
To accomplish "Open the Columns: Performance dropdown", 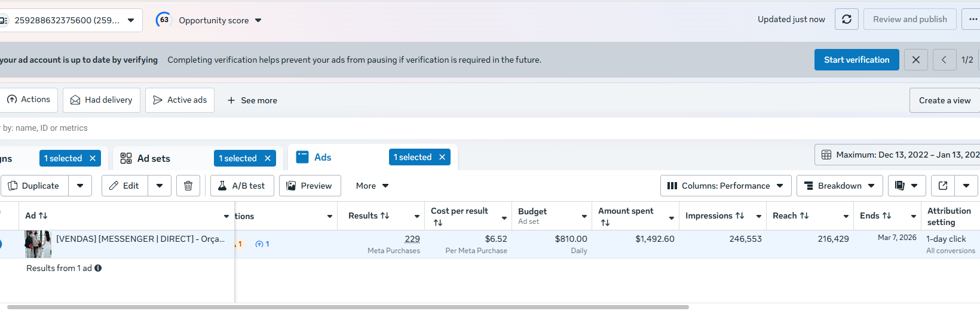I will [725, 186].
